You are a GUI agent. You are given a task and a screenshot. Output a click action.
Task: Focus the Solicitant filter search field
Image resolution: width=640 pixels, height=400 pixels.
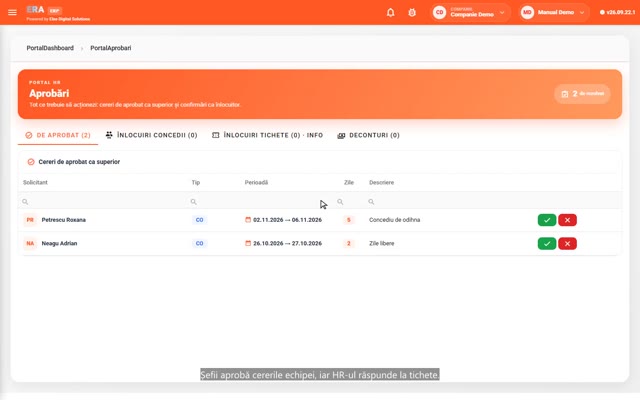click(104, 202)
